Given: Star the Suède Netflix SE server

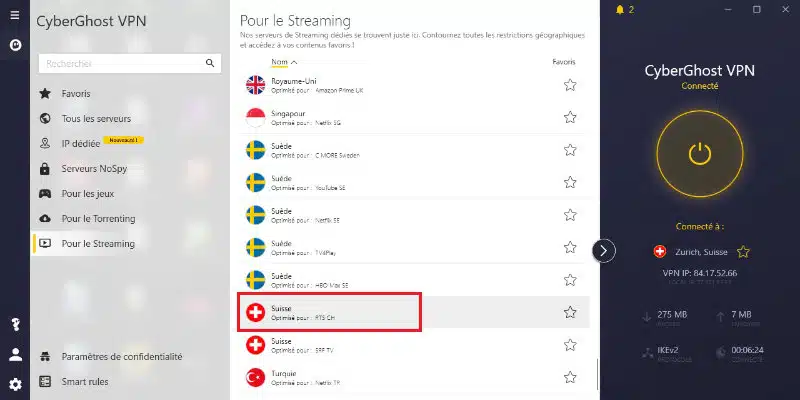Looking at the screenshot, I should (x=570, y=215).
